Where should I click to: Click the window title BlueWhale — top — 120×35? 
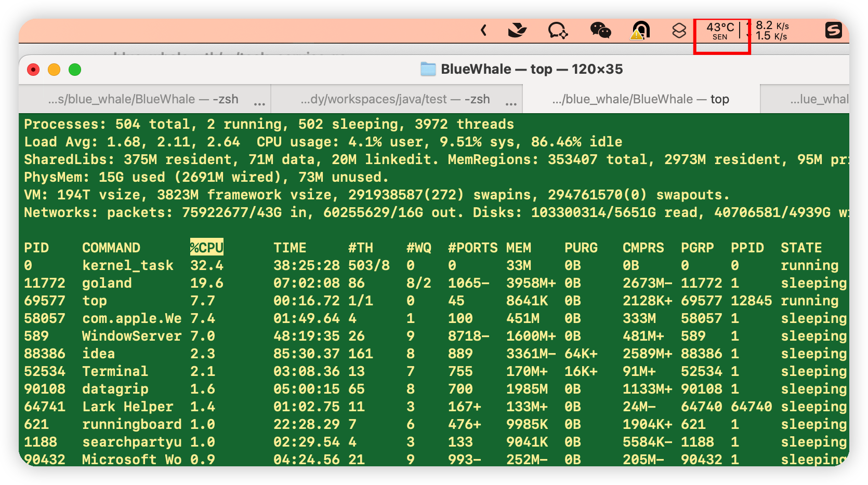click(x=532, y=69)
